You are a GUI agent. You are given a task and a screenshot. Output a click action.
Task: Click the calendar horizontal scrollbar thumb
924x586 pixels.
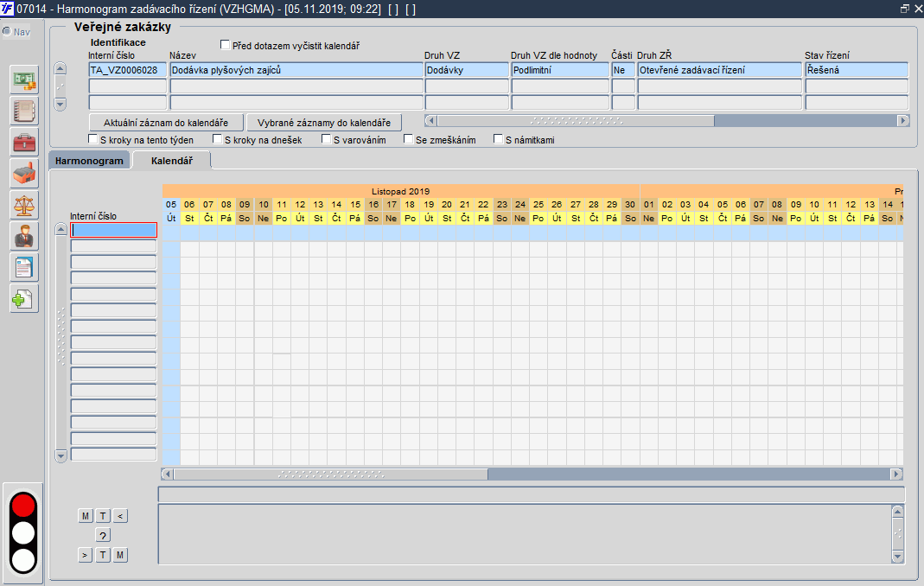330,474
